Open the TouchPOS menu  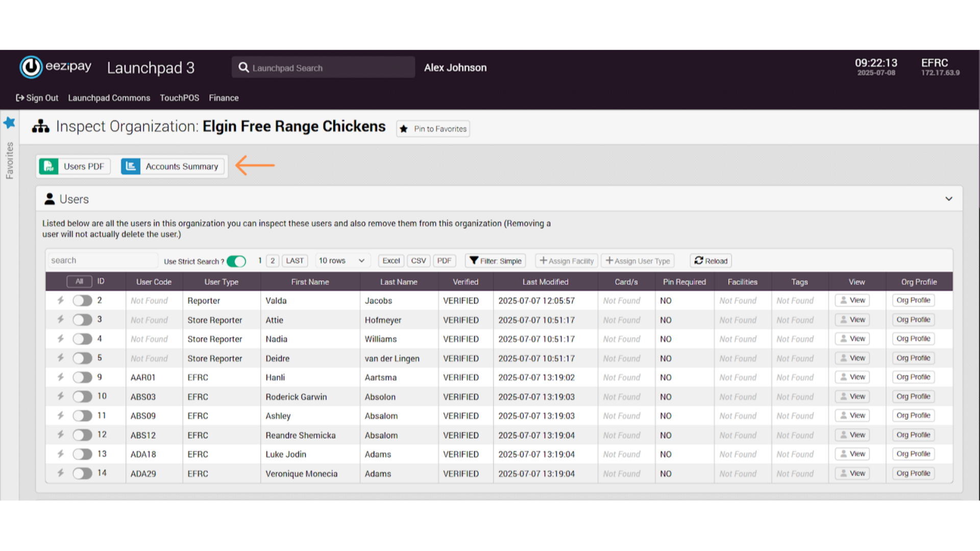[x=179, y=98]
